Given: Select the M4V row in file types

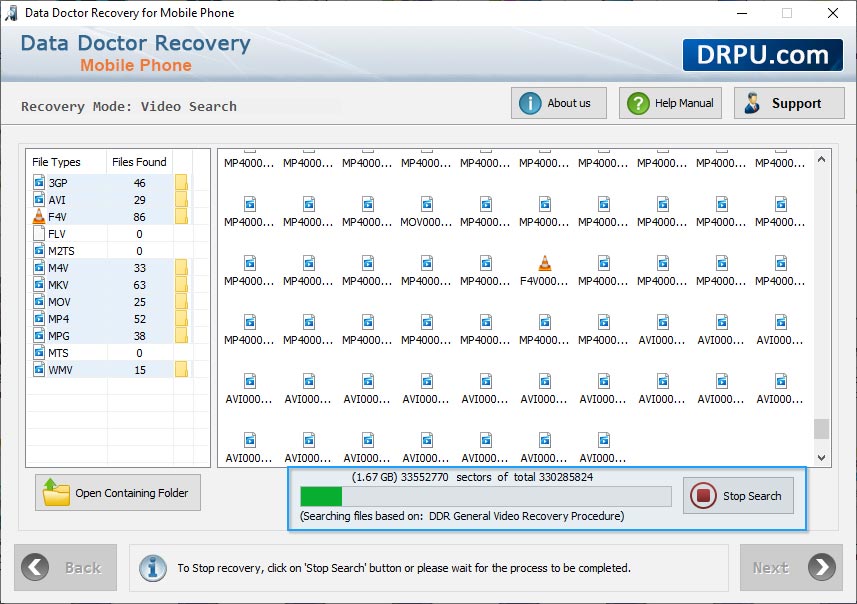Looking at the screenshot, I should [109, 268].
